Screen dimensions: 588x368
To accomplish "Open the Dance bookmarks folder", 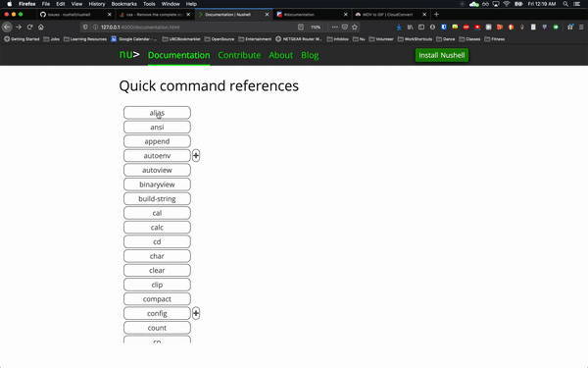I will (446, 39).
